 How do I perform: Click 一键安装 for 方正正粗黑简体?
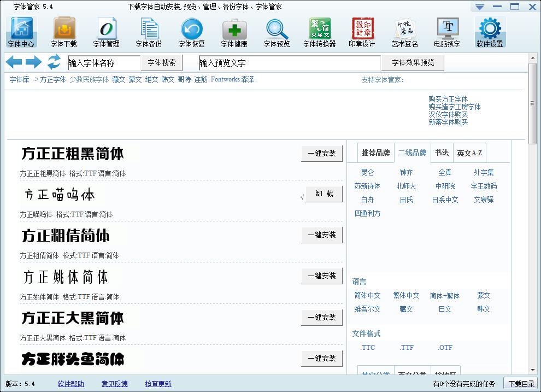321,154
